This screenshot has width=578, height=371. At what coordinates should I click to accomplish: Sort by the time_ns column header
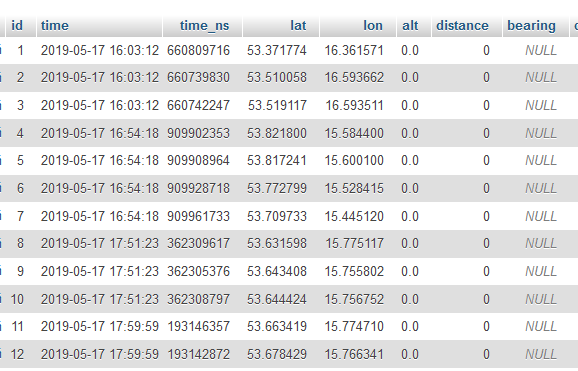pyautogui.click(x=205, y=26)
